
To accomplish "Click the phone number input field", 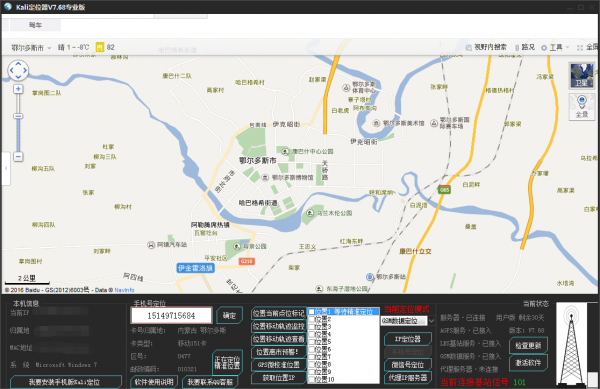I will (171, 316).
